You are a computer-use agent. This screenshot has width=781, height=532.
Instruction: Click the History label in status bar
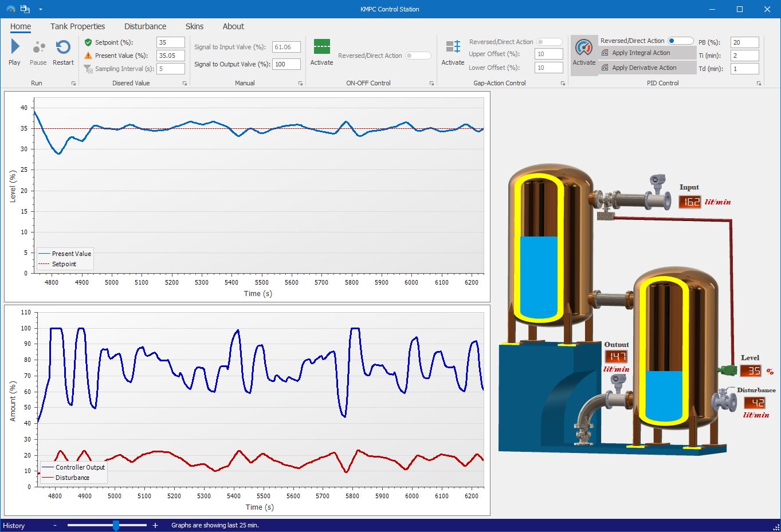(14, 525)
